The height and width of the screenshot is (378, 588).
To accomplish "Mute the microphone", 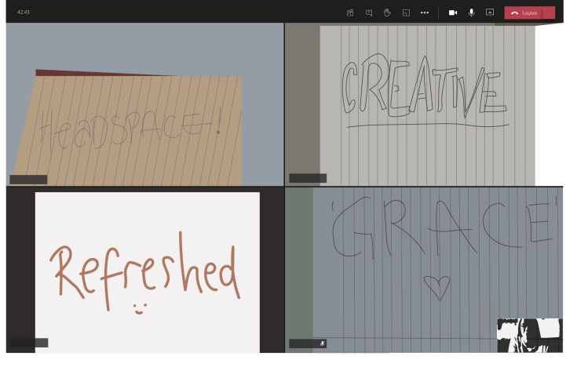I will [471, 13].
